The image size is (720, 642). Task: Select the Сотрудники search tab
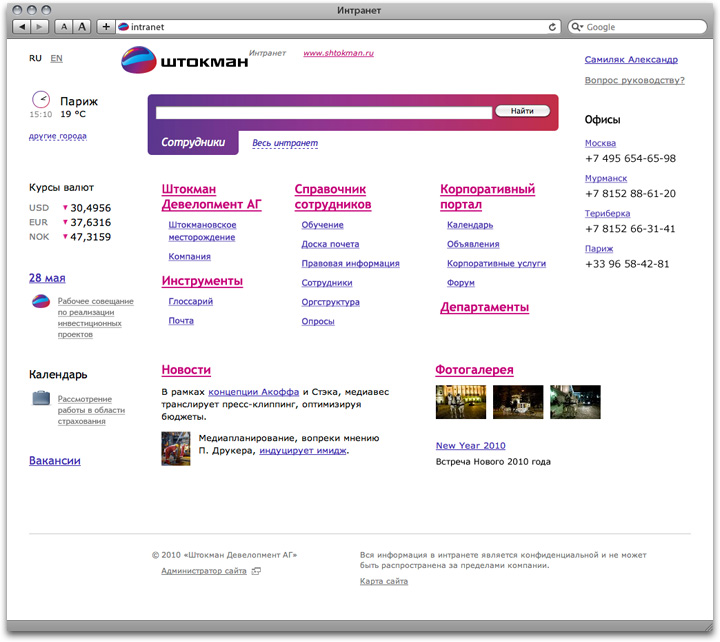click(x=193, y=143)
